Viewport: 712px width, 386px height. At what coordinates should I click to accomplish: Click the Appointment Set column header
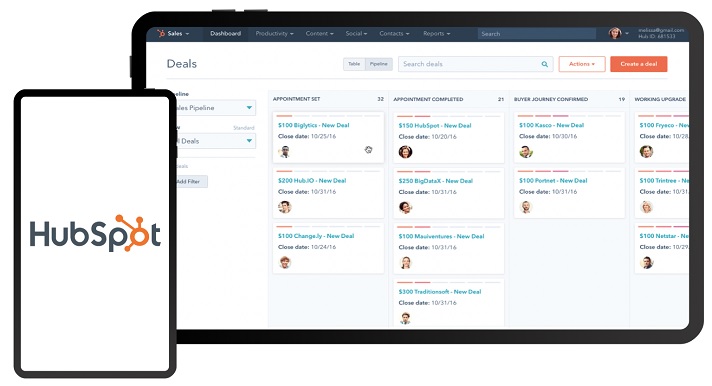pos(296,99)
